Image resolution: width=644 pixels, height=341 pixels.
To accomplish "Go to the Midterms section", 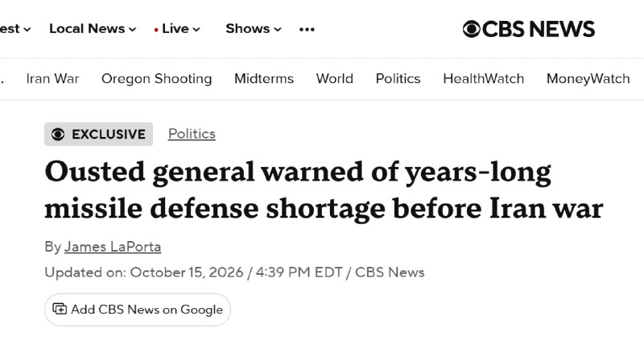I will (x=264, y=78).
